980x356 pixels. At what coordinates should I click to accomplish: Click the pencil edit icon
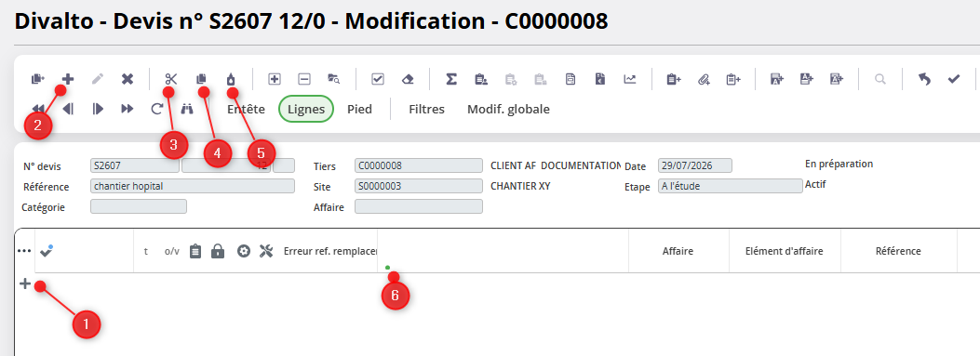pos(98,79)
